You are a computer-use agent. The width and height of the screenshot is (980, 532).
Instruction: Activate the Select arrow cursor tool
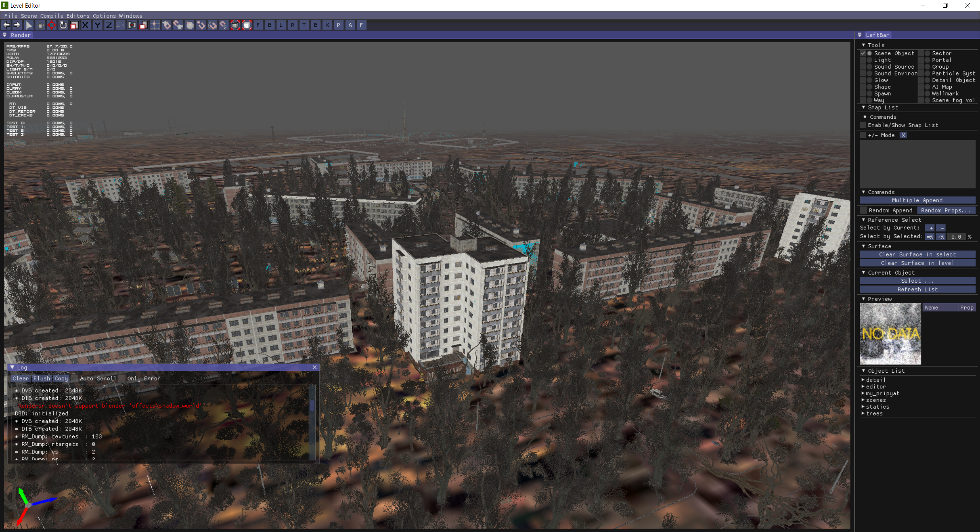pyautogui.click(x=29, y=25)
